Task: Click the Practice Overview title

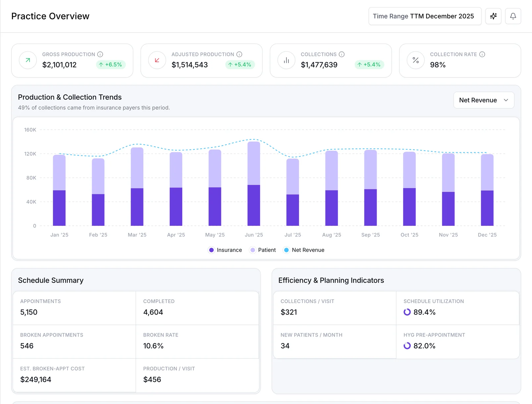Action: tap(50, 16)
